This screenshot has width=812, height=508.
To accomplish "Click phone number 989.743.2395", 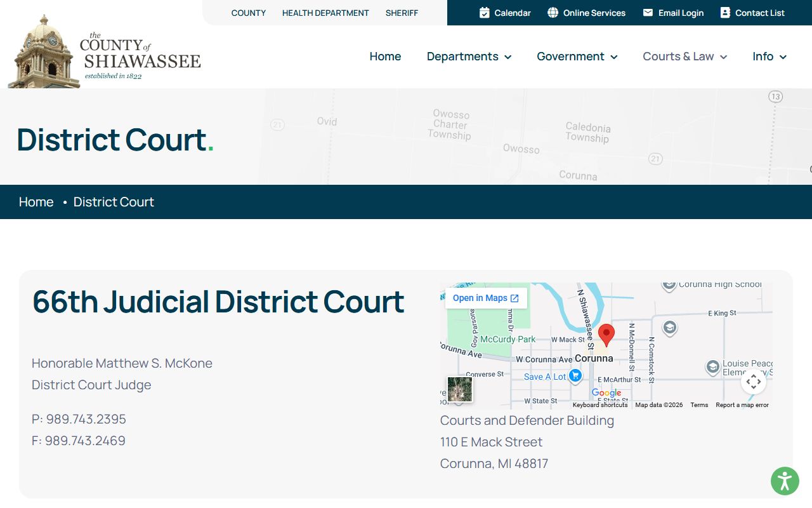I will pyautogui.click(x=86, y=419).
